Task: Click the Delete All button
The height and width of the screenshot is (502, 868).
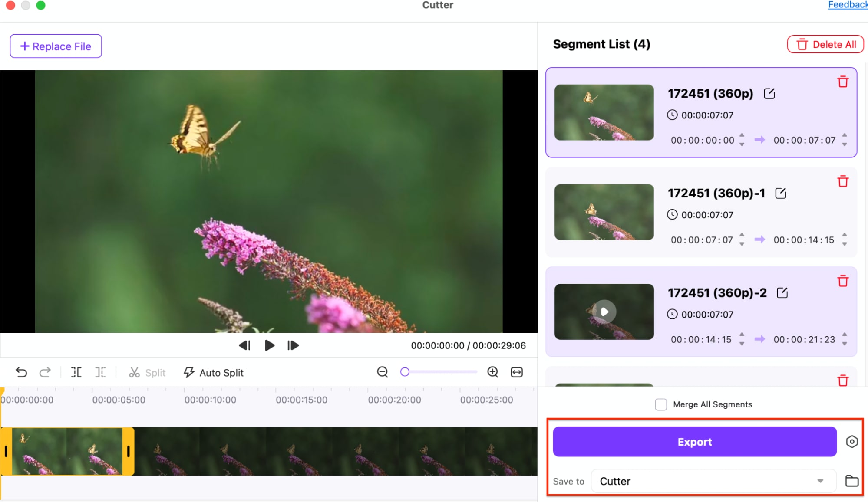Action: [x=825, y=44]
